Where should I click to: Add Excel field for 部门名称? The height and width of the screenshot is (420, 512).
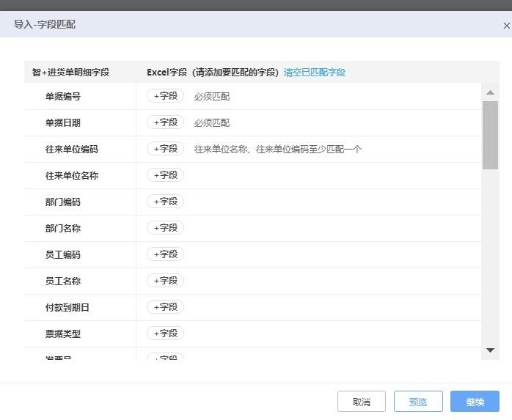165,228
